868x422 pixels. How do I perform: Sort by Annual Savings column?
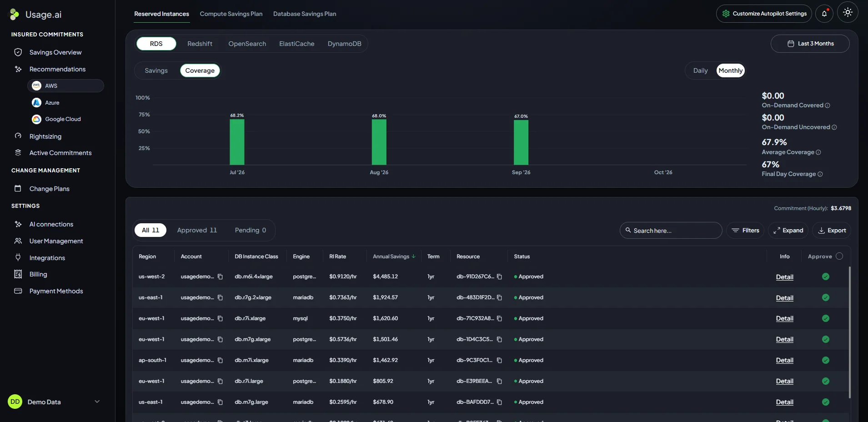[x=394, y=256]
